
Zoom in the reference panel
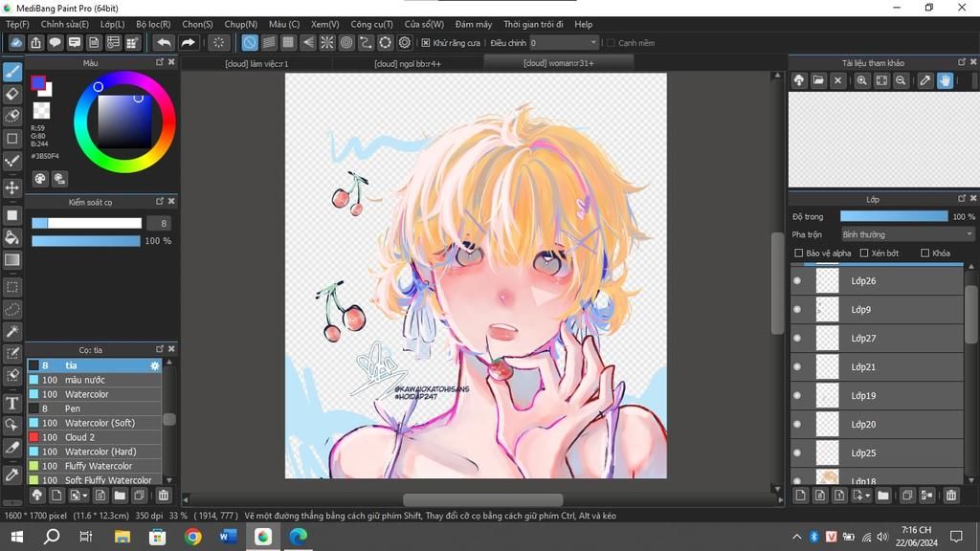(862, 80)
